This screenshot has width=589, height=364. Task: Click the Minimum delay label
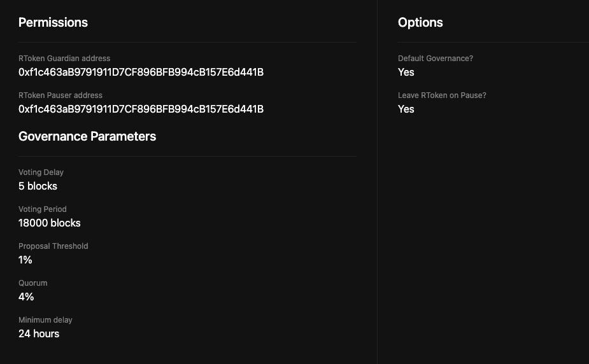coord(45,320)
